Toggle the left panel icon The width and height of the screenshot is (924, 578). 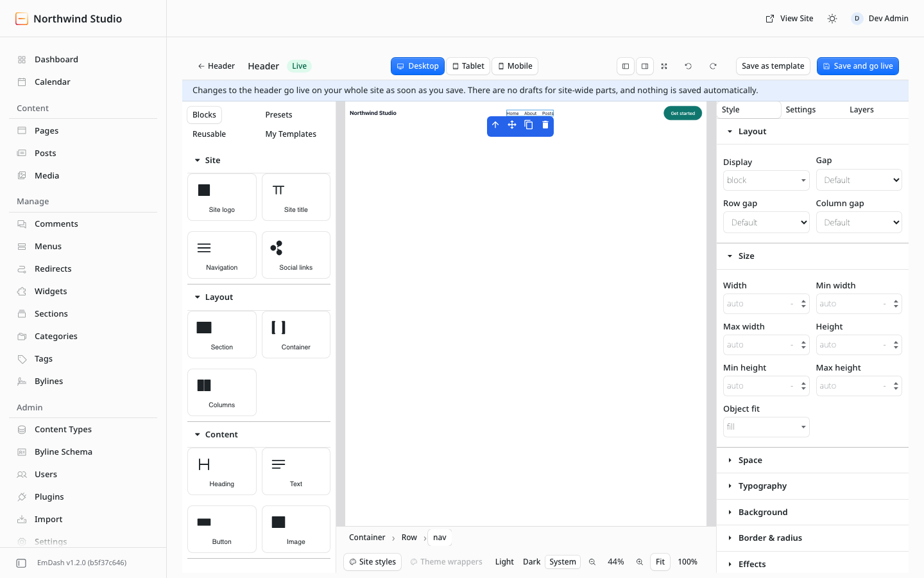pos(626,66)
